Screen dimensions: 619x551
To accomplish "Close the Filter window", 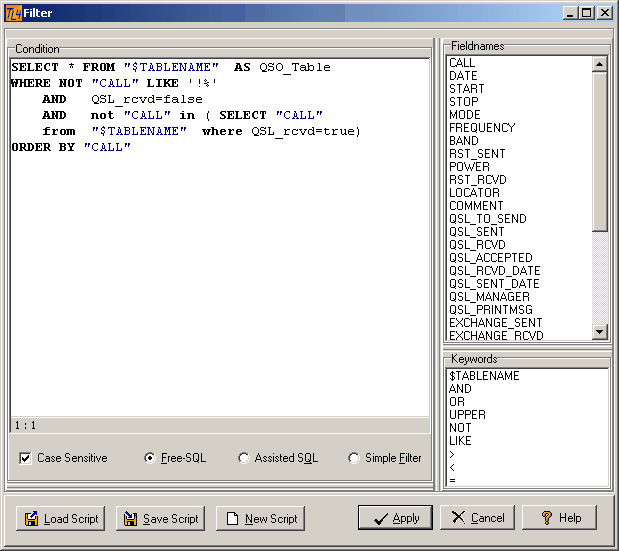I will [x=605, y=13].
